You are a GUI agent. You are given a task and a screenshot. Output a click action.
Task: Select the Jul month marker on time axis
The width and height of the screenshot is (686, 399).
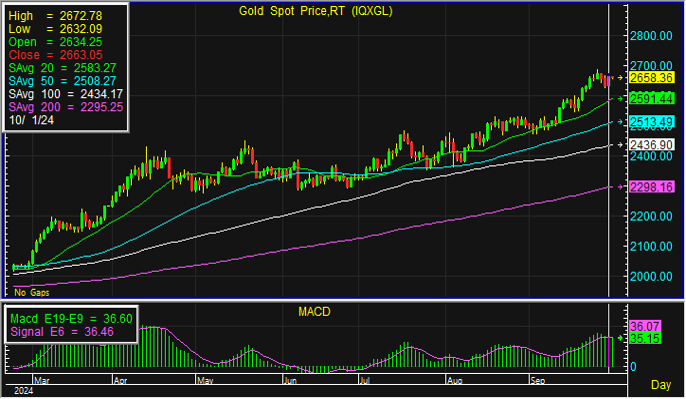click(x=364, y=380)
